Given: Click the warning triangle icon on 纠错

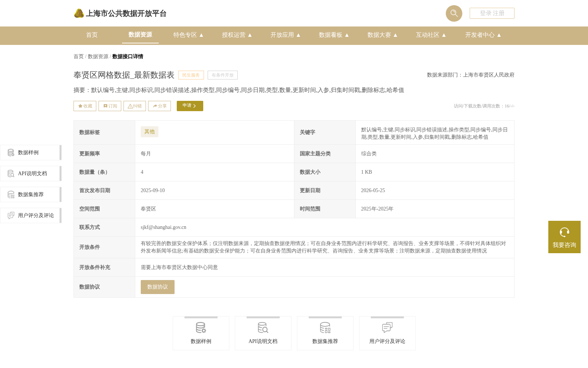Looking at the screenshot, I should 130,106.
